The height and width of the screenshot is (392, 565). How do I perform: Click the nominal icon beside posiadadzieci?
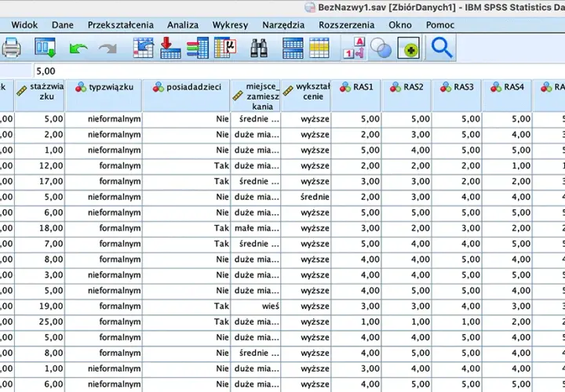(x=159, y=87)
